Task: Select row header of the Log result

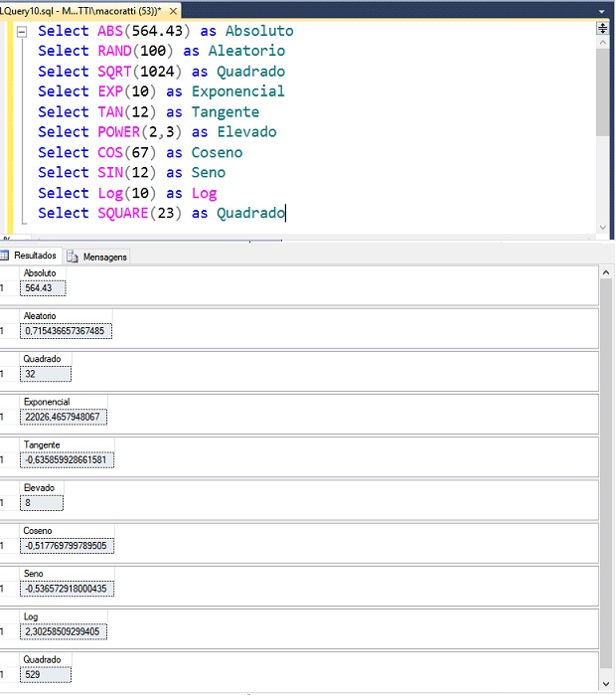Action: 9,632
